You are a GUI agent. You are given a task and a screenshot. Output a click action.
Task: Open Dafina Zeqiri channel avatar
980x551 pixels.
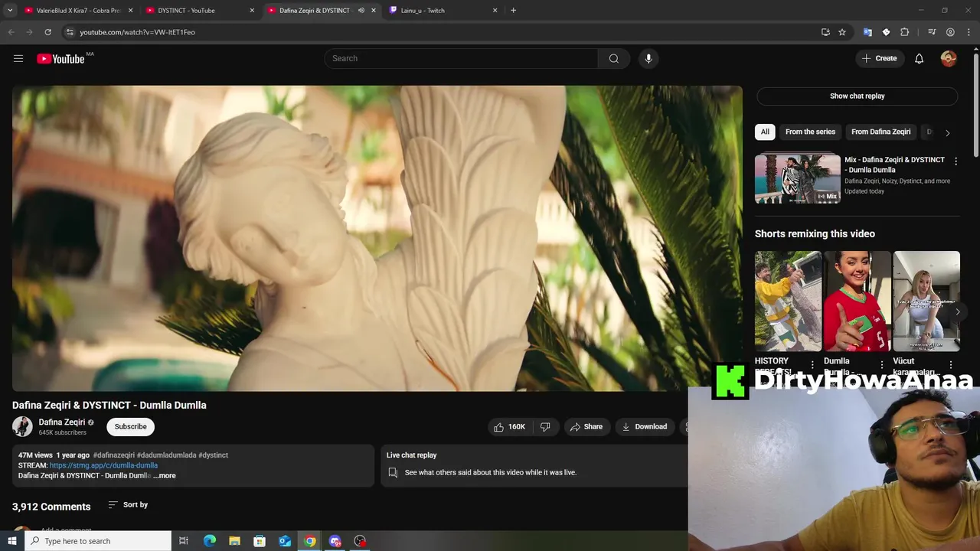tap(22, 426)
